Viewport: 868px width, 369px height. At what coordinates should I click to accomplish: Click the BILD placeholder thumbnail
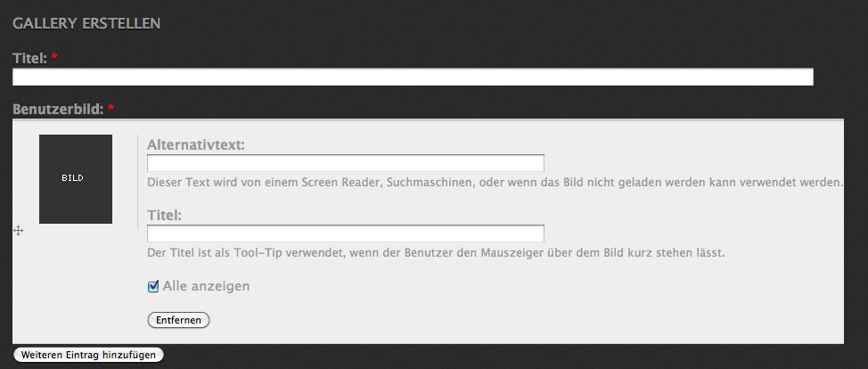[75, 179]
